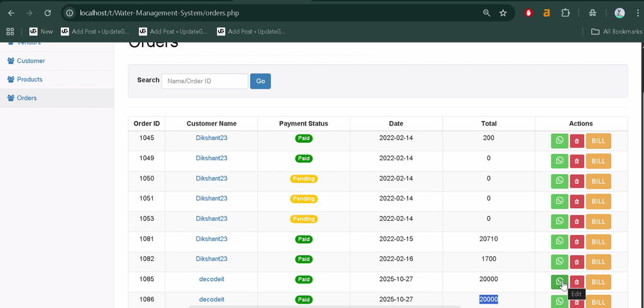Delete order 1053 with trash icon

point(577,222)
